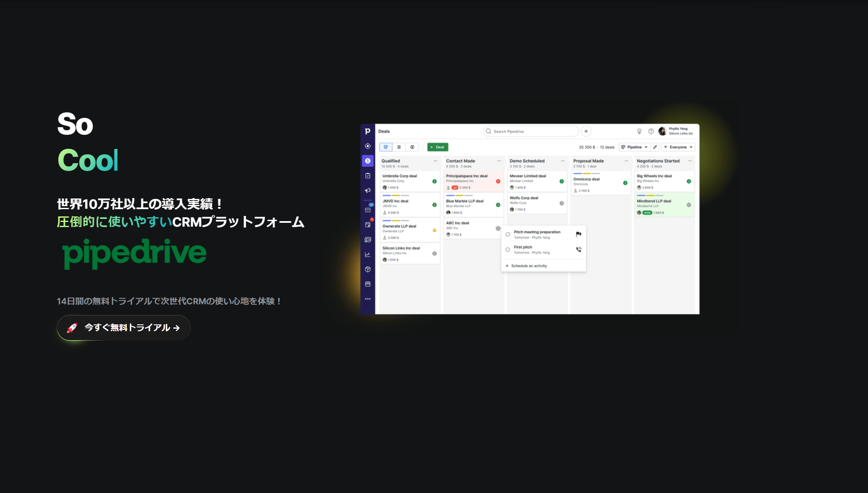Open the Marketplace storefront icon in sidebar

click(367, 284)
